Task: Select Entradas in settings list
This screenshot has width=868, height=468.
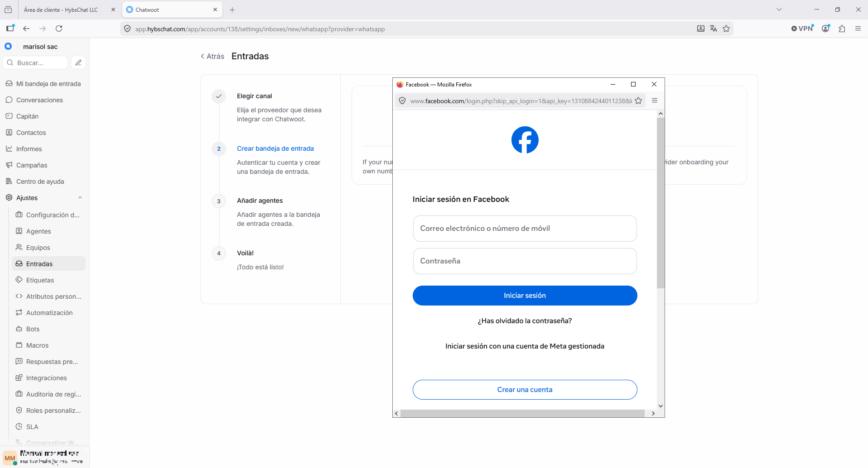Action: coord(48,264)
